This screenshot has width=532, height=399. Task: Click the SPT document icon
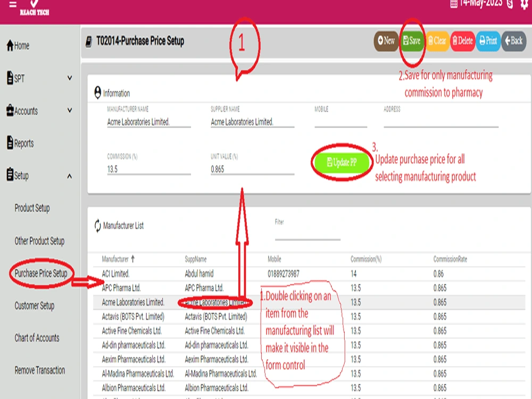pos(10,78)
